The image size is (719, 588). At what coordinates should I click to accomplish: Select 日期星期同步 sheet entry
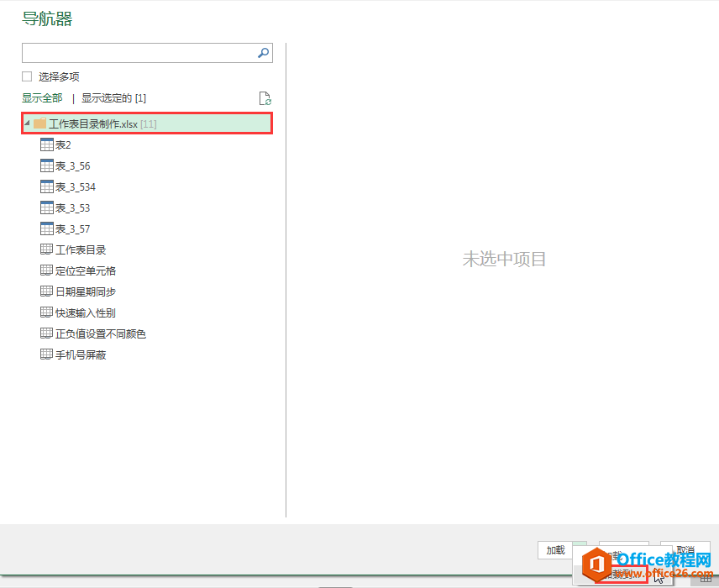click(x=78, y=291)
